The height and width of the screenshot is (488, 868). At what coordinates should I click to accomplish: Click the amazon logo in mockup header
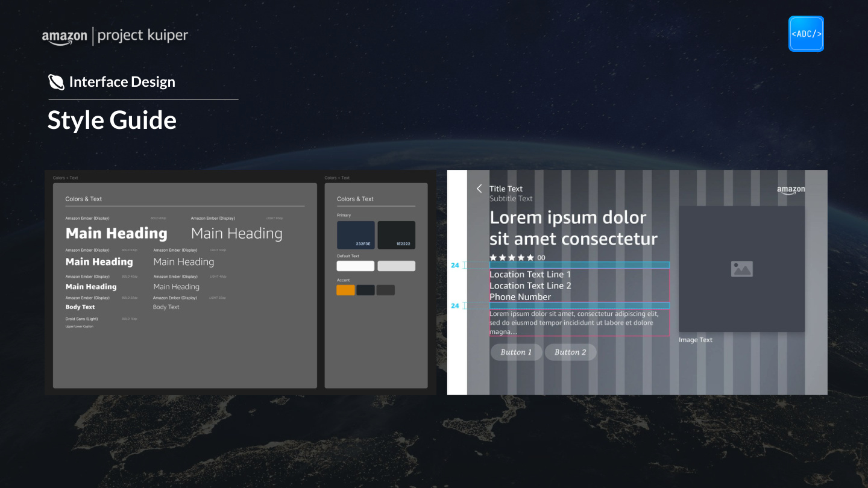tap(791, 190)
